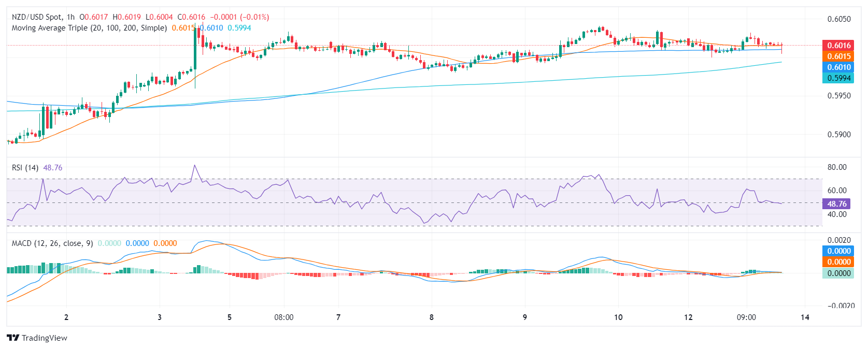Select the RSI (14) indicator legend
This screenshot has height=349, width=868.
point(25,168)
